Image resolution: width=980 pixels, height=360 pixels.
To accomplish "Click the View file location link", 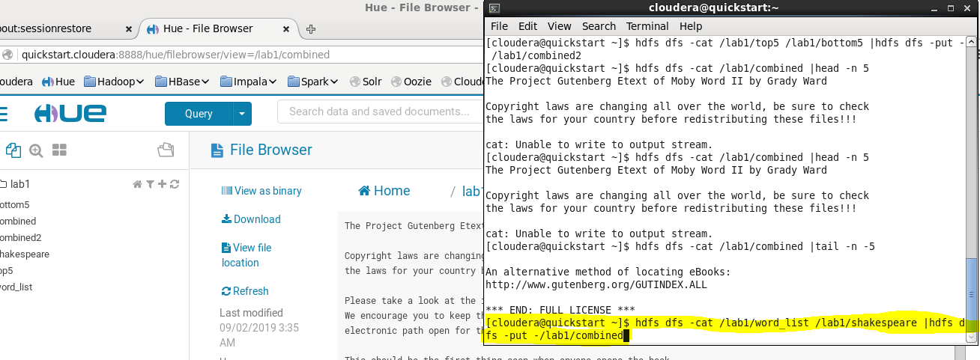I will pyautogui.click(x=246, y=255).
